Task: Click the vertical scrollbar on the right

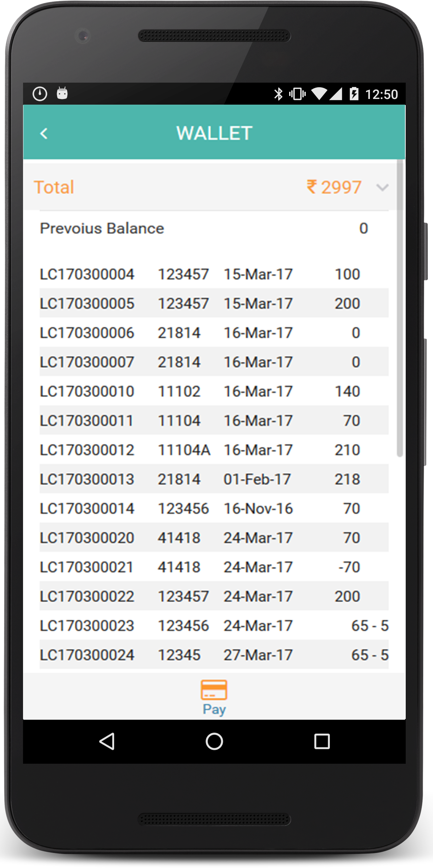Action: tap(400, 309)
